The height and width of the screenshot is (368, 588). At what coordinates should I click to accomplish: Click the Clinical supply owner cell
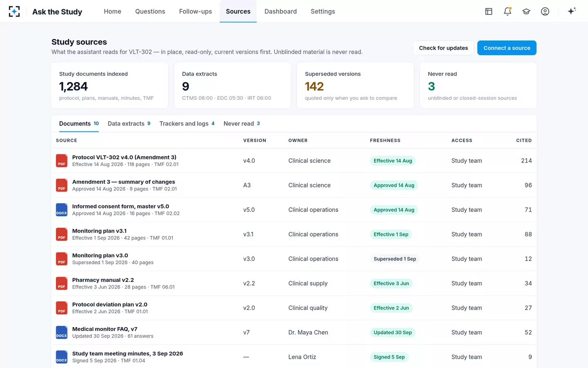click(308, 283)
